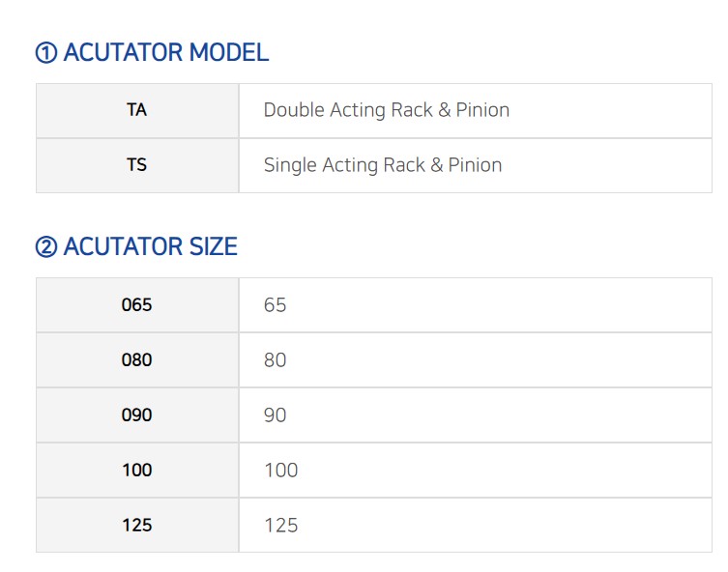Select the light-gray 125 value cell
Image resolution: width=728 pixels, height=572 pixels.
pos(476,526)
